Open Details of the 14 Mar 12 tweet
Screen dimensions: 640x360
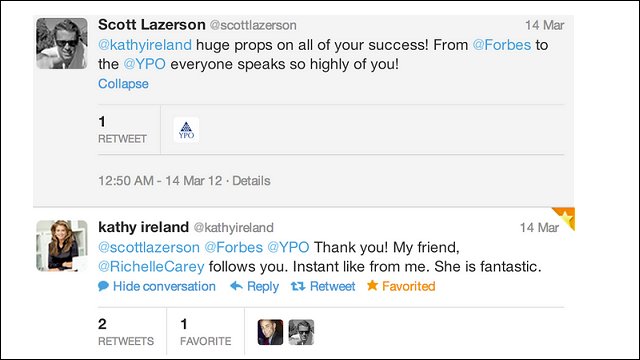[x=251, y=181]
